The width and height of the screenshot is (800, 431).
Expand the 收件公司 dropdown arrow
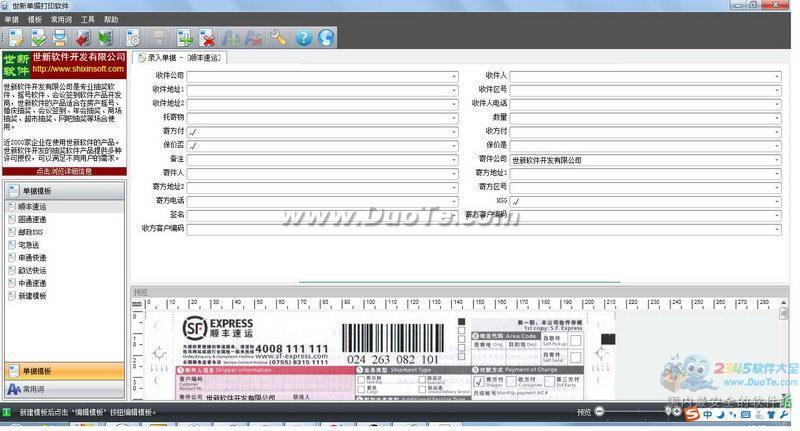click(x=454, y=77)
